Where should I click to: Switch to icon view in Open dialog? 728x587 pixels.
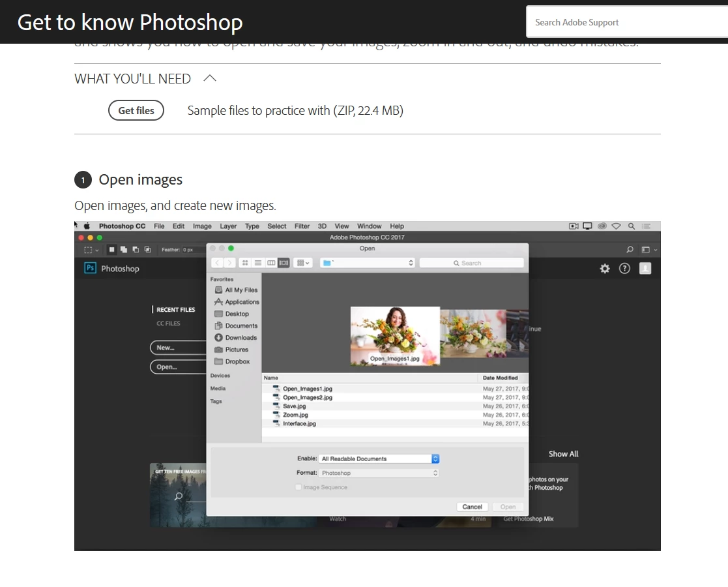(244, 263)
